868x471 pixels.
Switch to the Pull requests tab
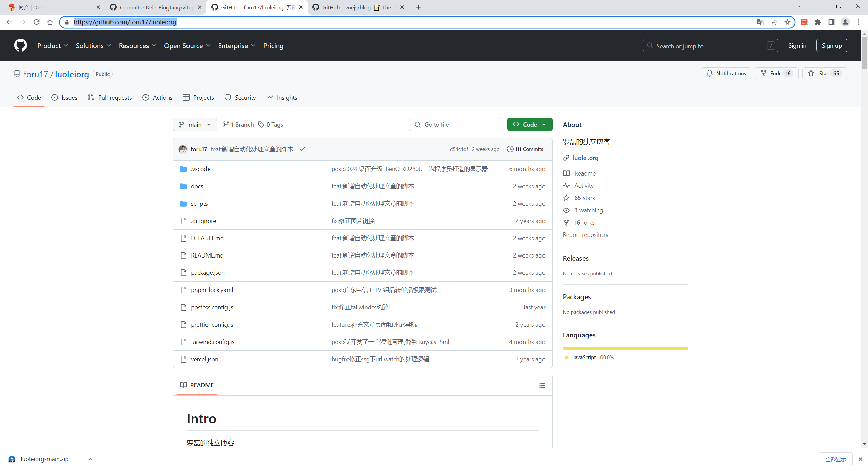[110, 97]
